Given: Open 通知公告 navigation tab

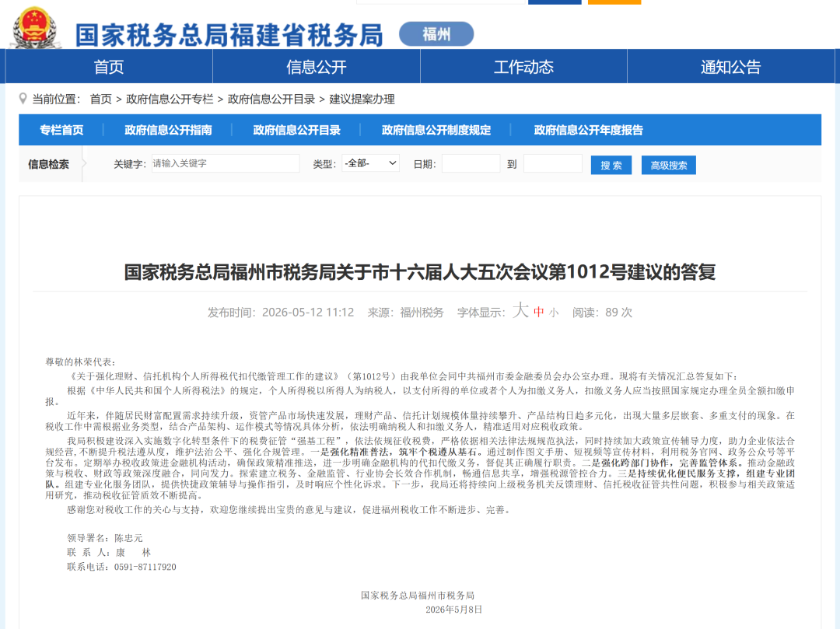Looking at the screenshot, I should tap(730, 66).
